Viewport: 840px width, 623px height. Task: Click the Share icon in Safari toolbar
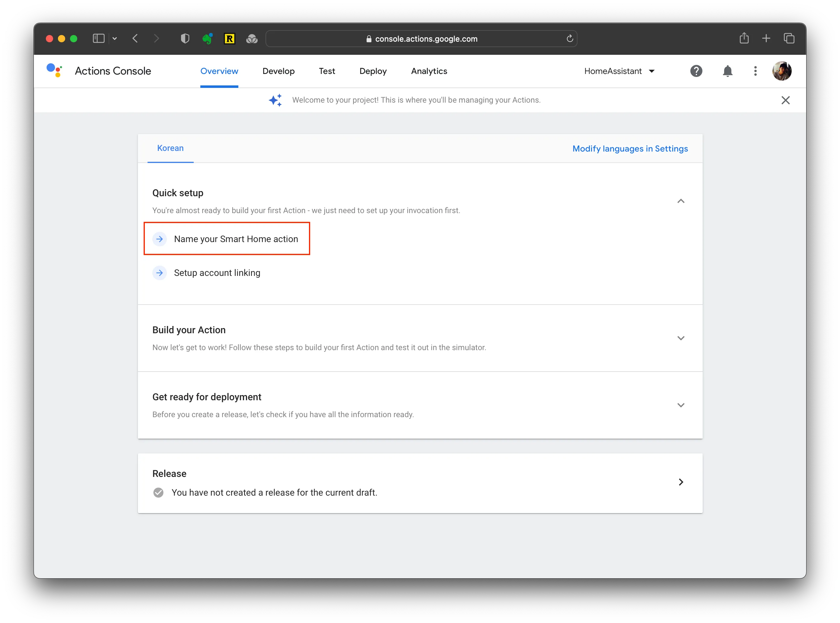tap(744, 38)
